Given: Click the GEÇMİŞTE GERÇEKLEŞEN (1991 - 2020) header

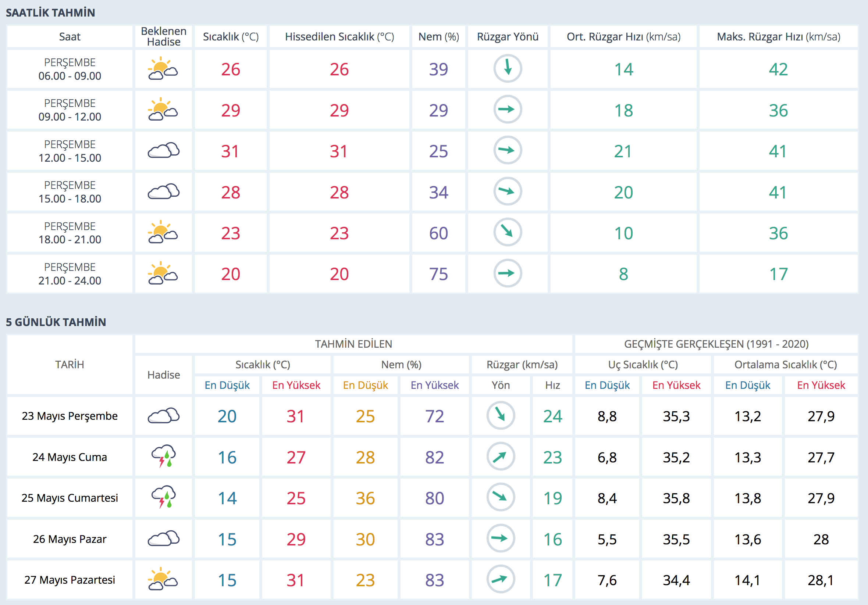Looking at the screenshot, I should (716, 344).
